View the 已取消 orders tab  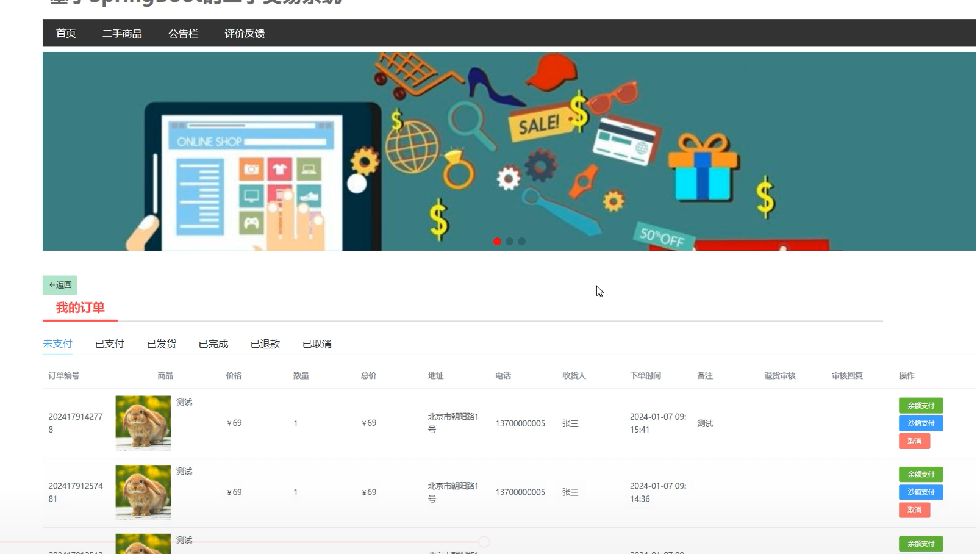coord(317,344)
